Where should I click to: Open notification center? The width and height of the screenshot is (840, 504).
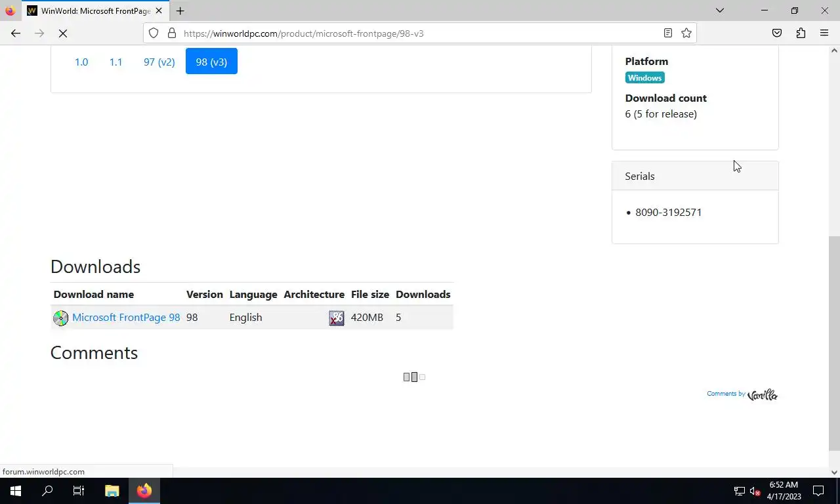coord(818,491)
